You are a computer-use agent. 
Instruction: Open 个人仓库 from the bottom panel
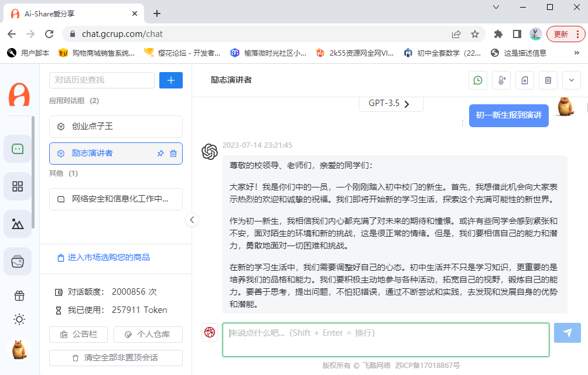tap(148, 335)
